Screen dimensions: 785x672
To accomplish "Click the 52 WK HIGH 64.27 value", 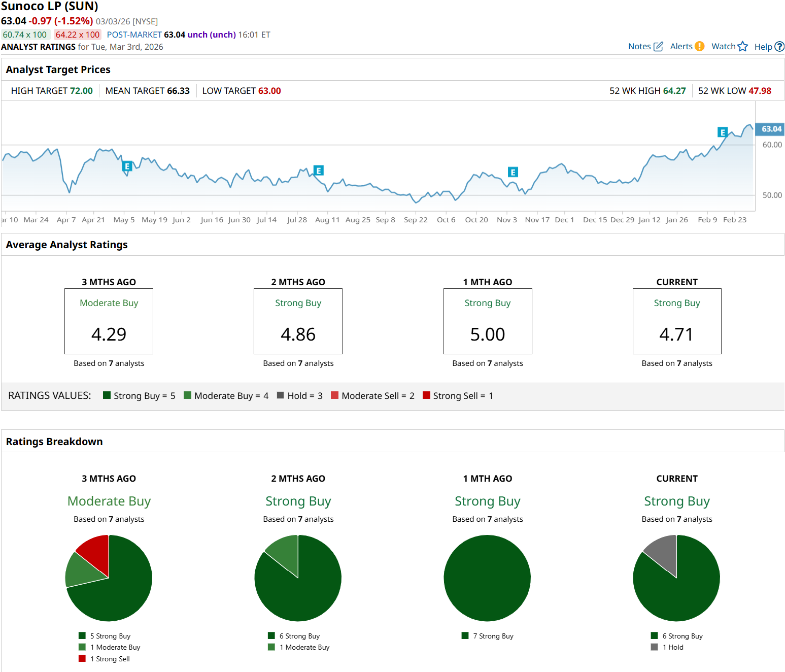I will [x=674, y=91].
